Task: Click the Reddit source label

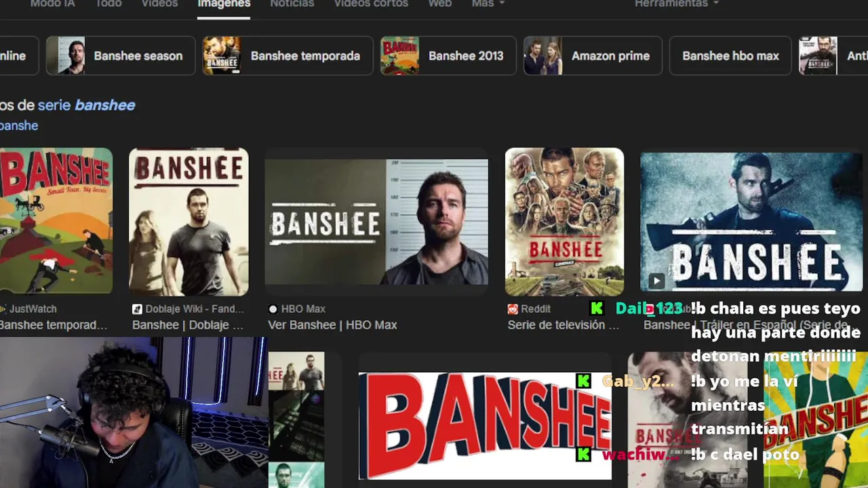Action: pyautogui.click(x=536, y=308)
